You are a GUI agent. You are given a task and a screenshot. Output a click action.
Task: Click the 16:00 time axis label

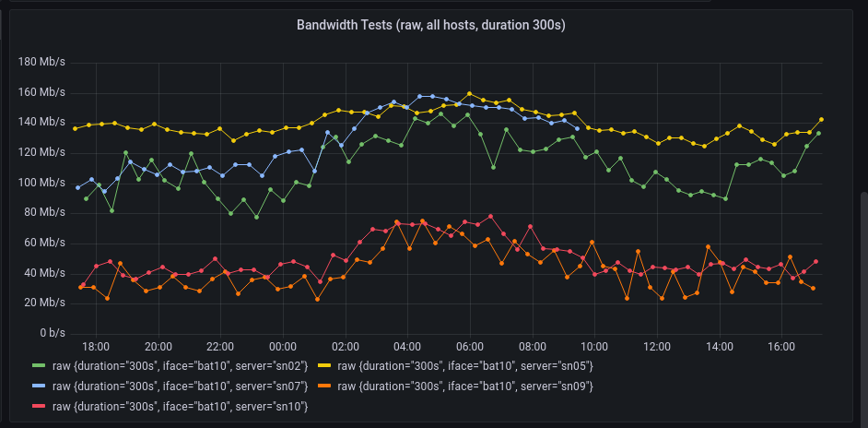point(780,347)
